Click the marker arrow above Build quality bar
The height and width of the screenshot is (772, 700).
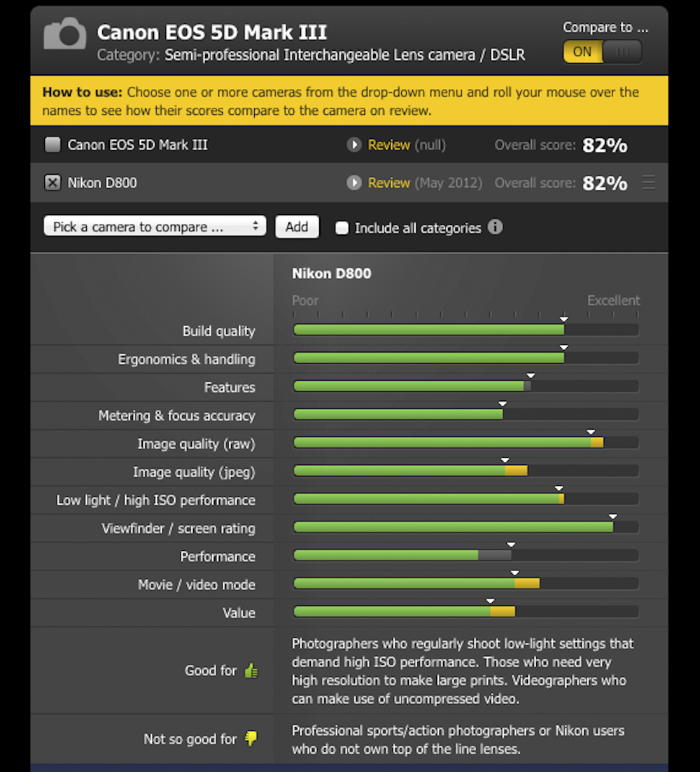point(564,319)
